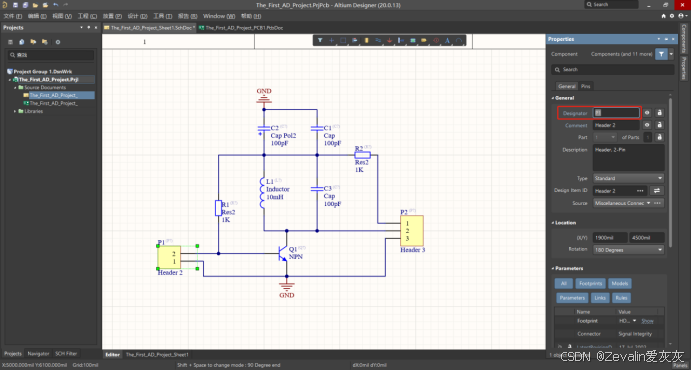Select the text string 'A' tool
692x371 pixels.
(x=447, y=41)
